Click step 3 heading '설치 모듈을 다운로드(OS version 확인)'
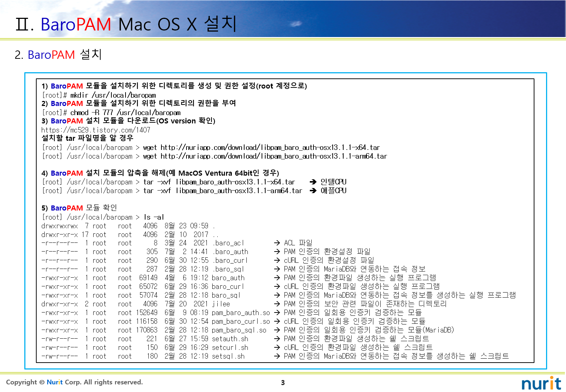566x392 pixels. [128, 121]
